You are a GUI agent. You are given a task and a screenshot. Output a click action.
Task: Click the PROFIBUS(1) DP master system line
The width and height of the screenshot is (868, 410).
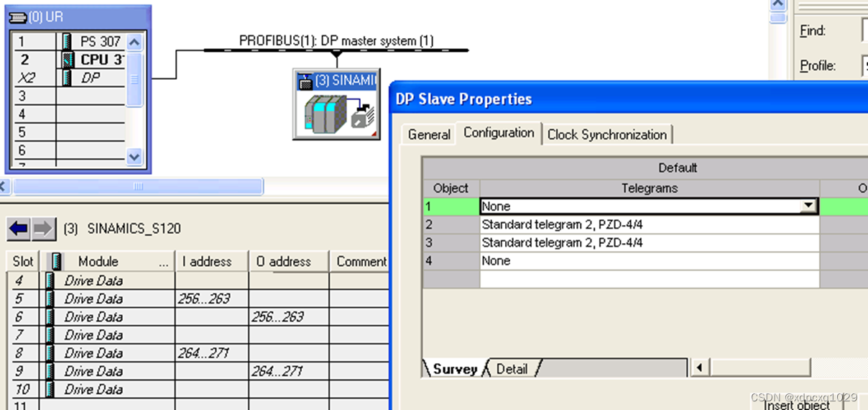(336, 50)
